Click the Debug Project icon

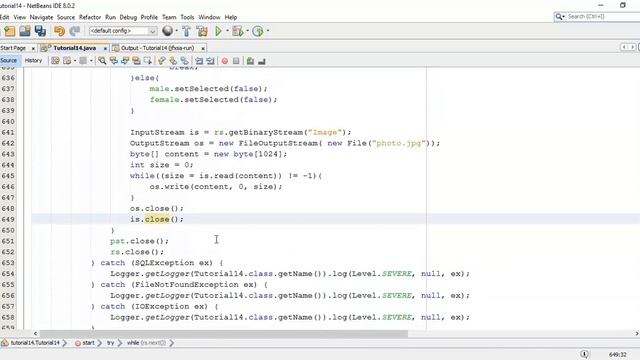coord(238,31)
